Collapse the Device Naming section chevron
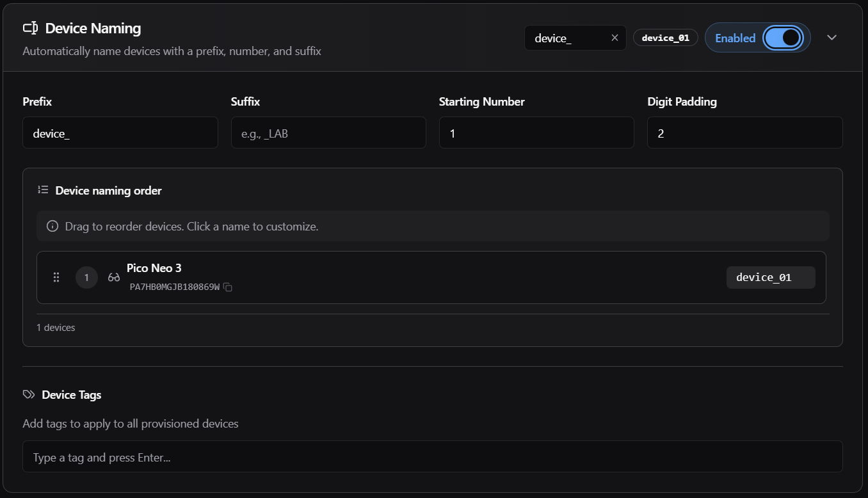The image size is (868, 498). pos(832,38)
